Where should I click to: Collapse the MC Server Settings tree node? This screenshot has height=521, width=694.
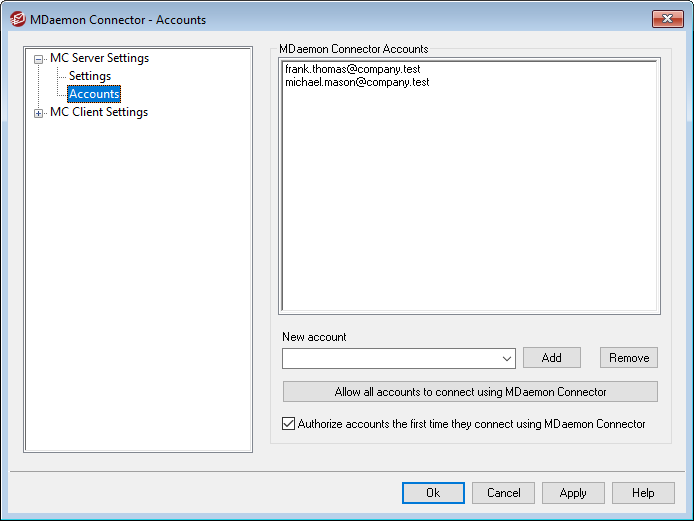[39, 59]
